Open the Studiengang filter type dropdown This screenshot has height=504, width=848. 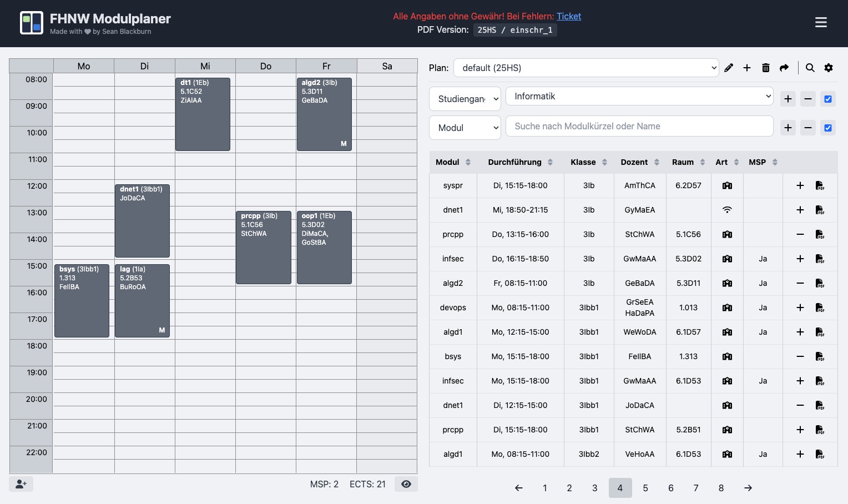465,99
